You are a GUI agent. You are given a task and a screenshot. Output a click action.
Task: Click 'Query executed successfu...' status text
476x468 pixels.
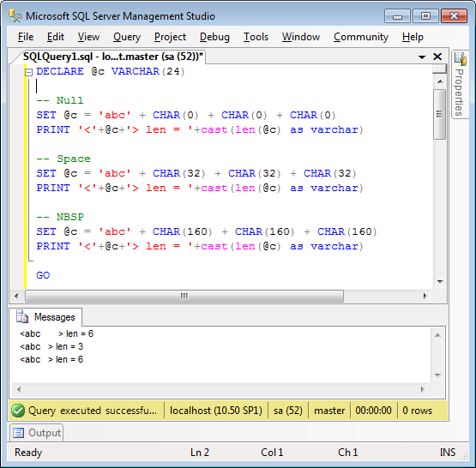[93, 411]
